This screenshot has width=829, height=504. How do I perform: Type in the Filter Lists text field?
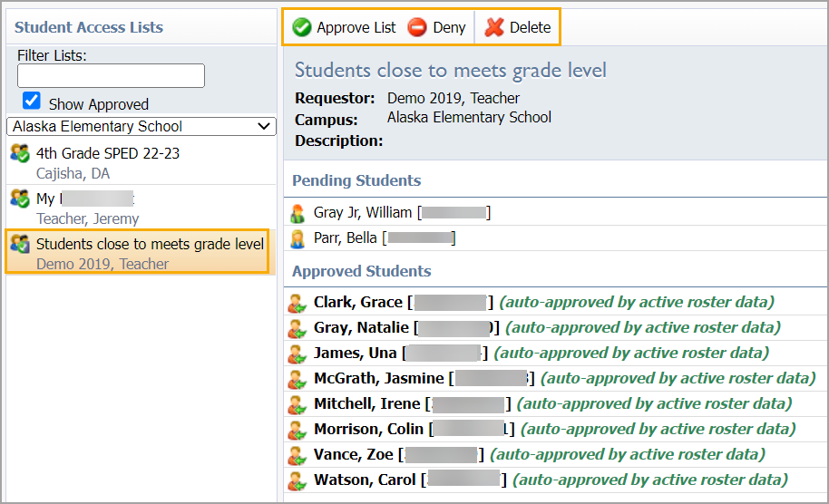pos(111,76)
